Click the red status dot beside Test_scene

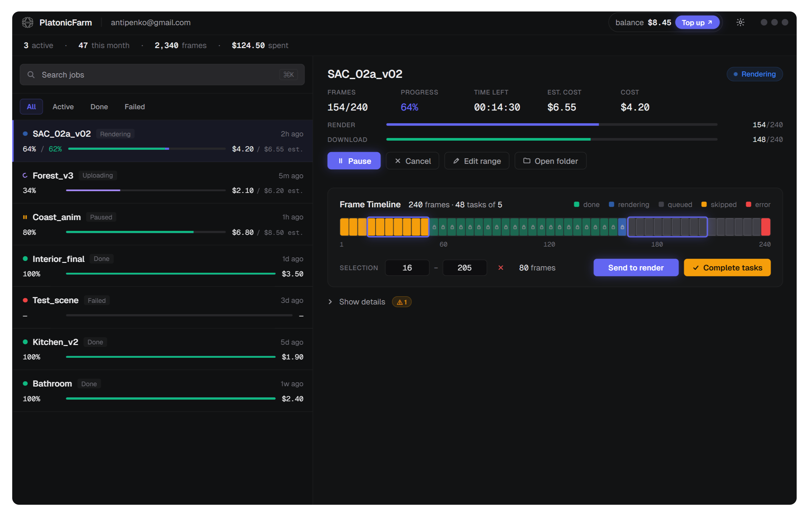point(25,300)
